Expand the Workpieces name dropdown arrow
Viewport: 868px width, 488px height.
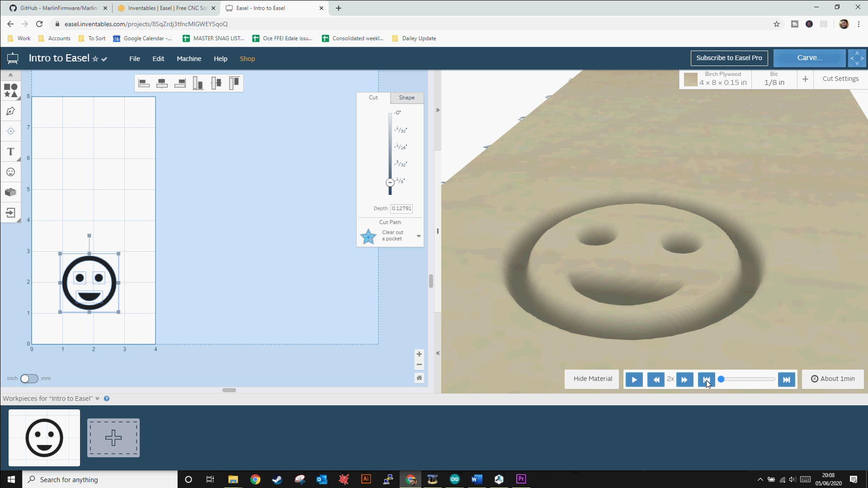[x=97, y=399]
